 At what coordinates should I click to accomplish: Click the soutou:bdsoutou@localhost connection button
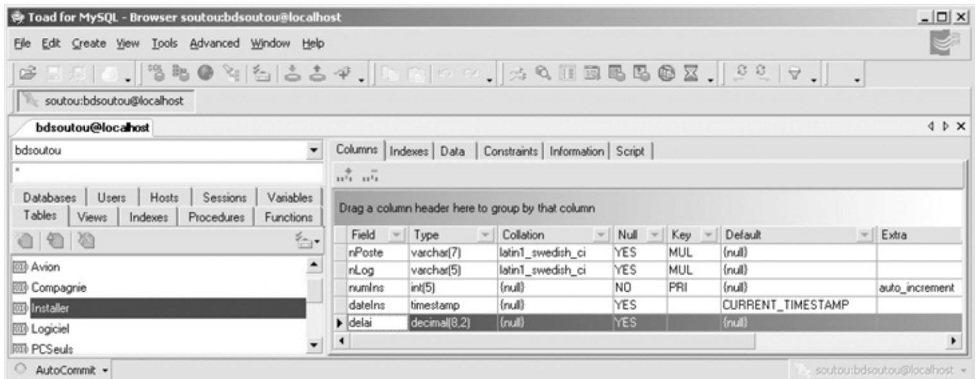(x=105, y=101)
